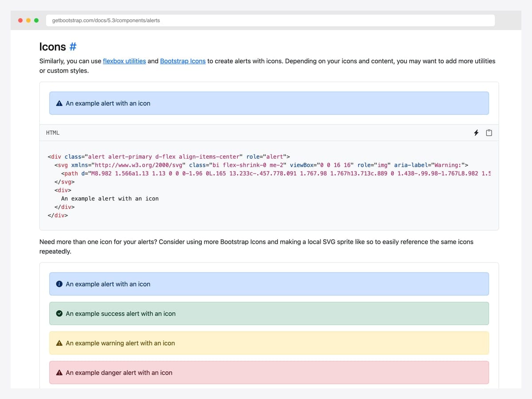
Task: Click the path d= code line
Action: [x=276, y=173]
